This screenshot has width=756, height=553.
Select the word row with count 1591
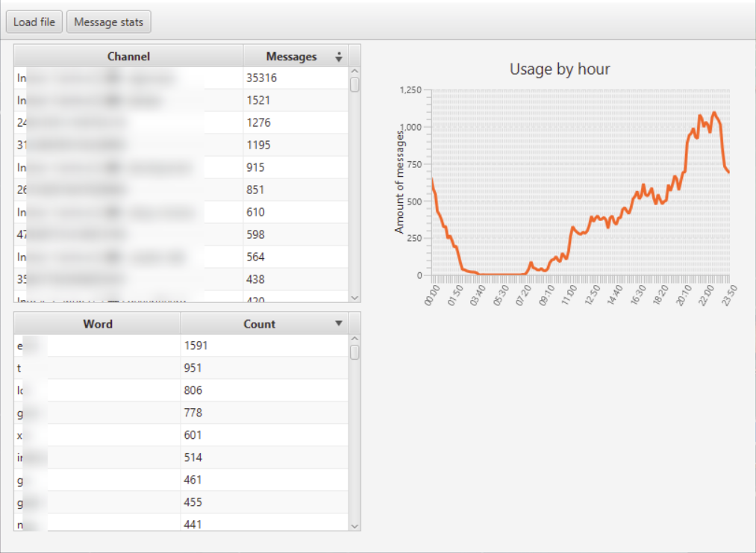coord(181,346)
